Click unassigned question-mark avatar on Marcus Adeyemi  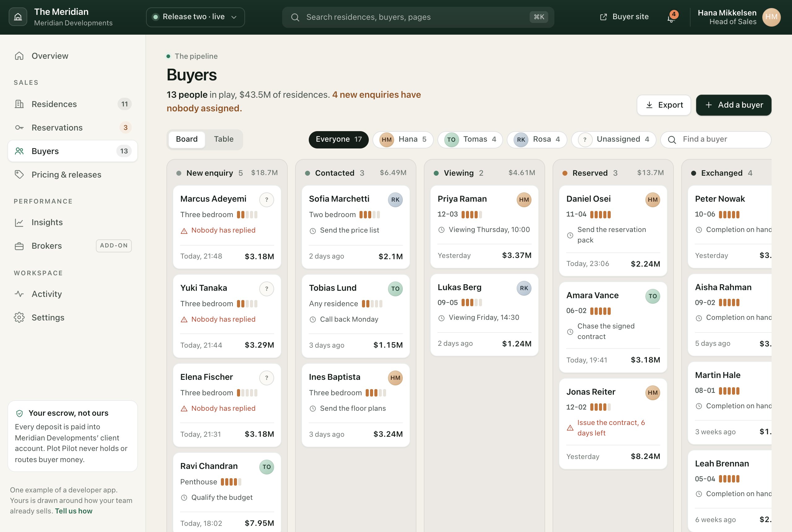(x=267, y=199)
